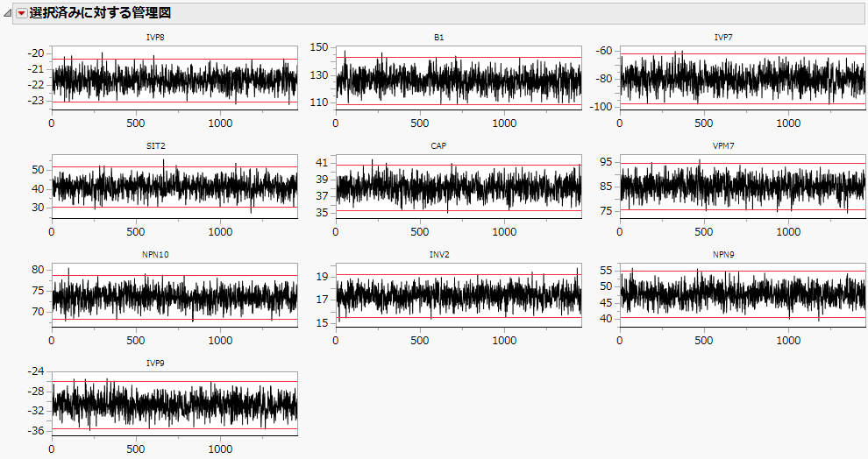The image size is (868, 459).
Task: Click the IVP7 chart title
Action: (723, 38)
